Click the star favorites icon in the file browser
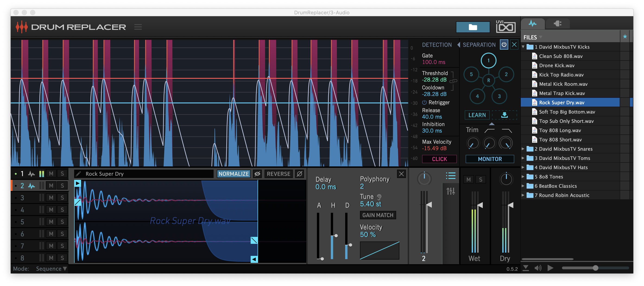Screen dimensions: 644x286 [x=625, y=37]
